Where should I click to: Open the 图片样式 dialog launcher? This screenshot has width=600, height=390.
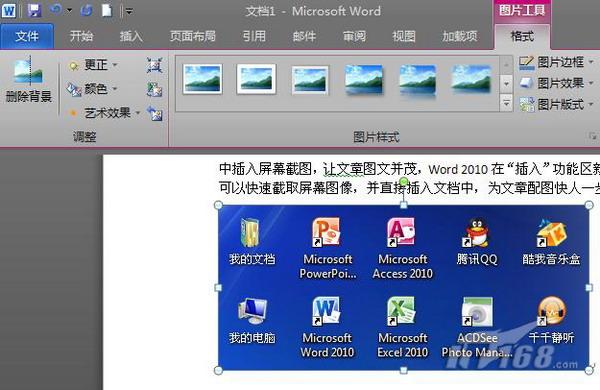click(593, 136)
